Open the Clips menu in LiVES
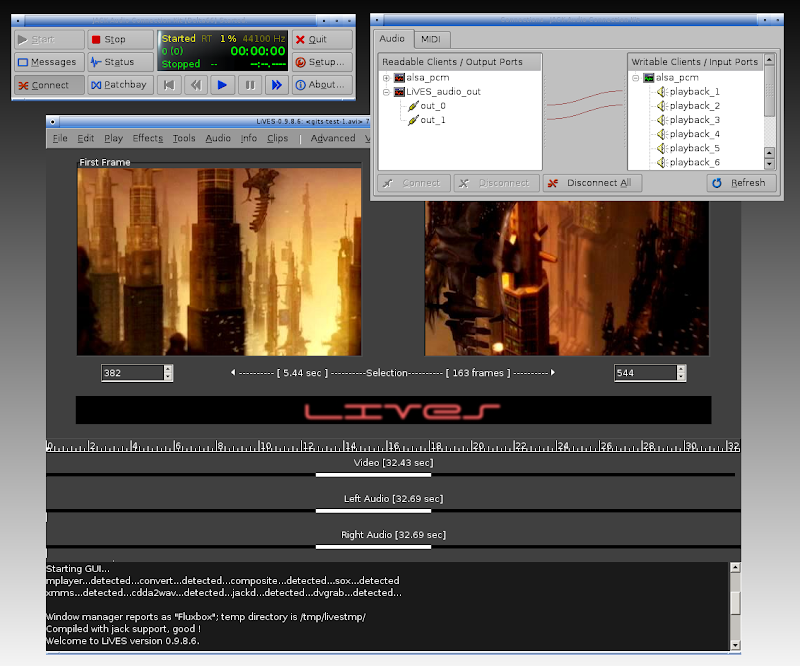This screenshot has height=666, width=800. (x=278, y=138)
